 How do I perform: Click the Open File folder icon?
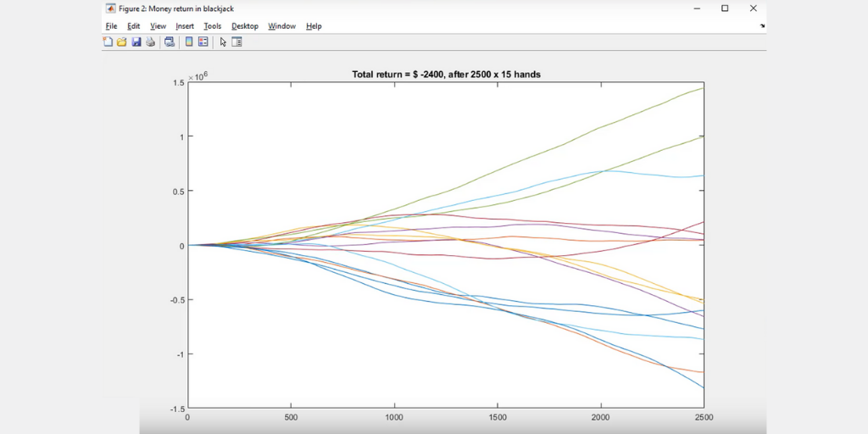coord(121,42)
